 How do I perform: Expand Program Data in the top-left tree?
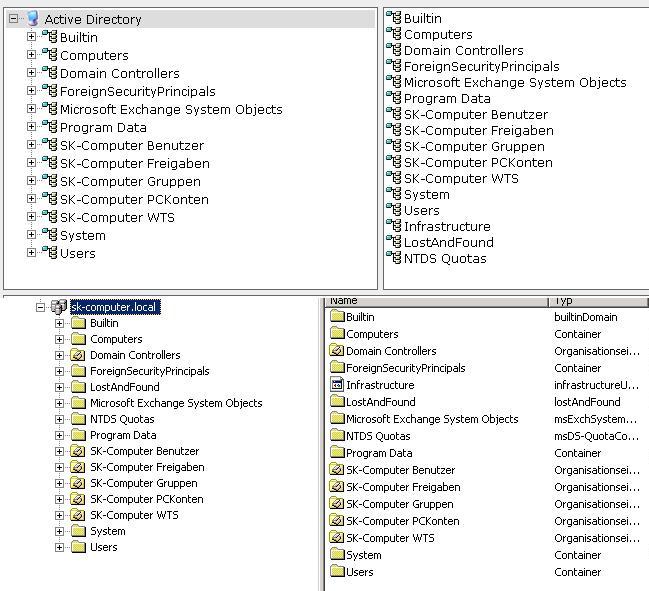point(31,127)
